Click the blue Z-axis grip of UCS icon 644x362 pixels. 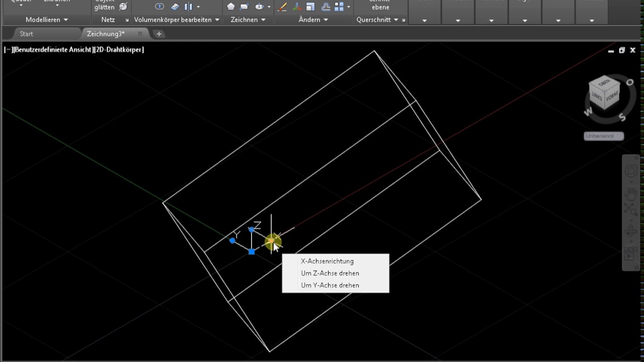251,229
